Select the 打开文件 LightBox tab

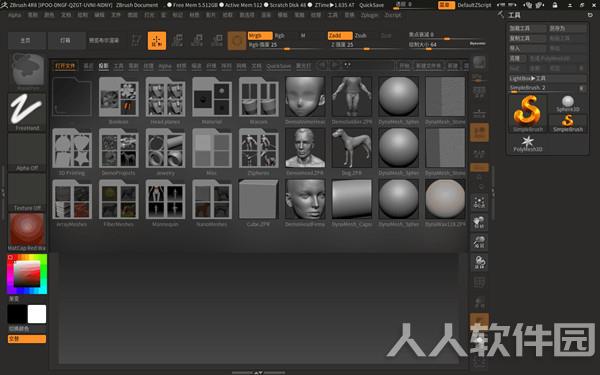65,66
